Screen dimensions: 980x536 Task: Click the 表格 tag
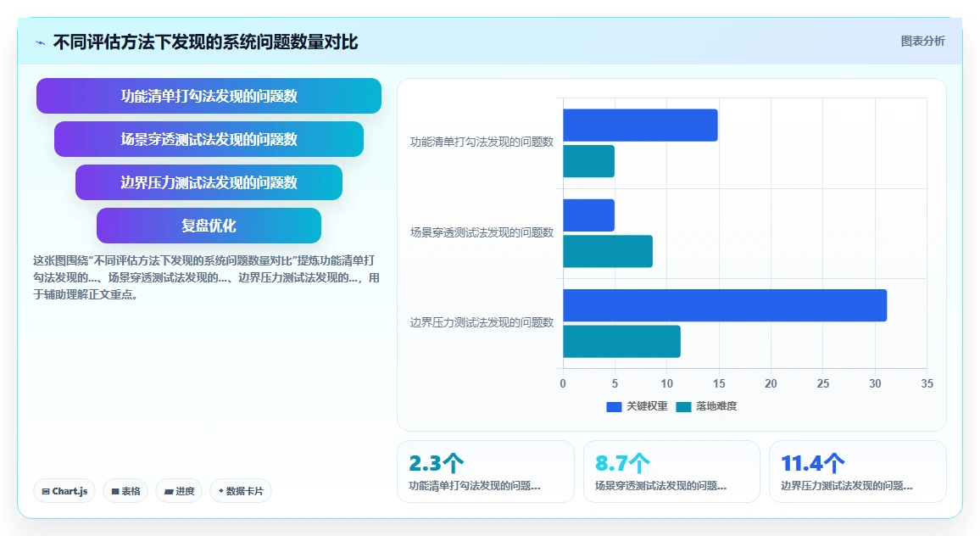tap(125, 491)
